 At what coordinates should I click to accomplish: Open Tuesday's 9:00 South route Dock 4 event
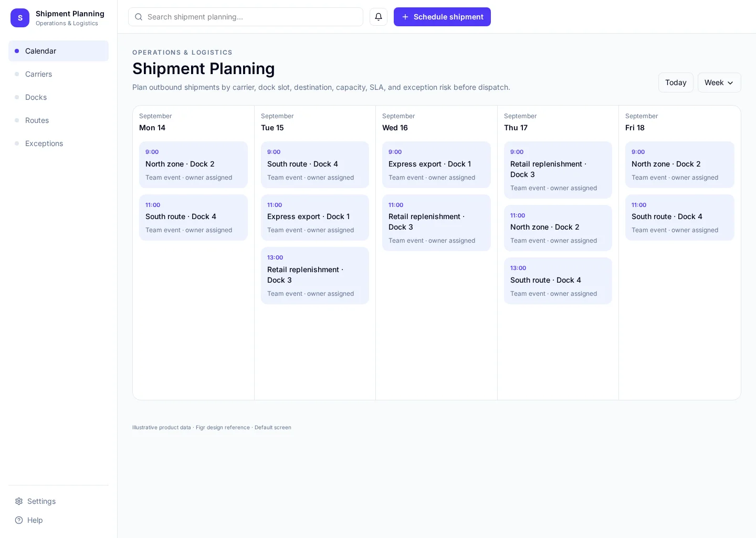(315, 164)
